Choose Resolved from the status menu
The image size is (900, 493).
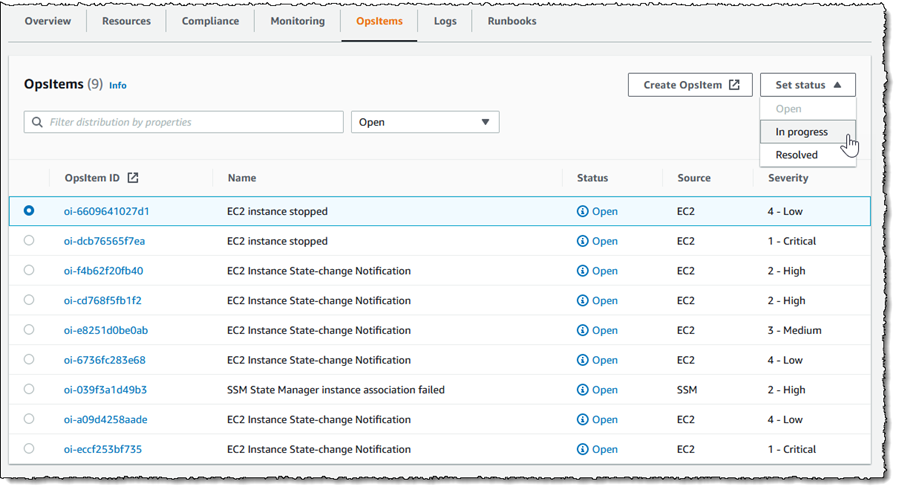click(797, 155)
